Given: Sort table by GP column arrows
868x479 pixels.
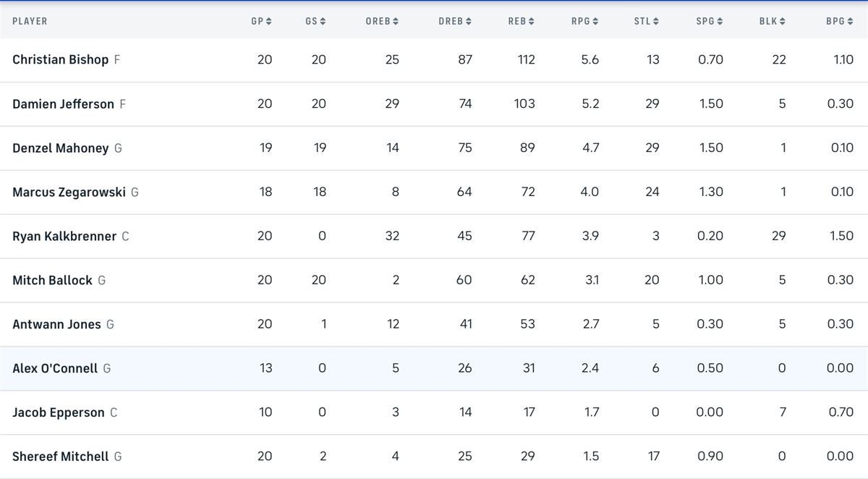Looking at the screenshot, I should 269,22.
